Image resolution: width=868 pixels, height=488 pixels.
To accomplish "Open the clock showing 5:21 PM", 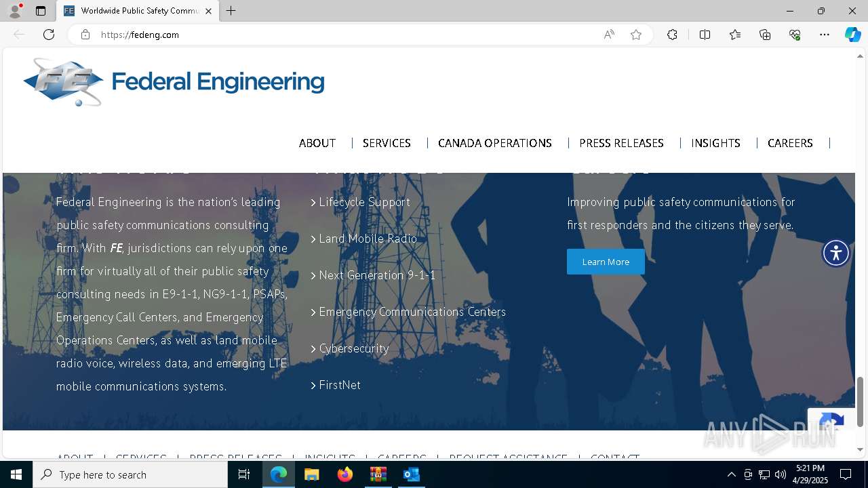I will (x=810, y=474).
